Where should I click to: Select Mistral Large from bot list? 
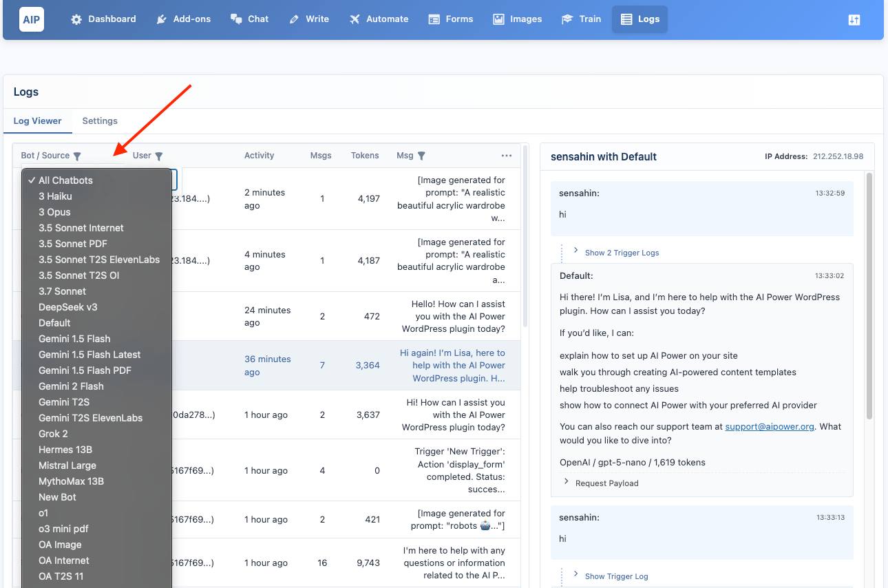pyautogui.click(x=96, y=465)
